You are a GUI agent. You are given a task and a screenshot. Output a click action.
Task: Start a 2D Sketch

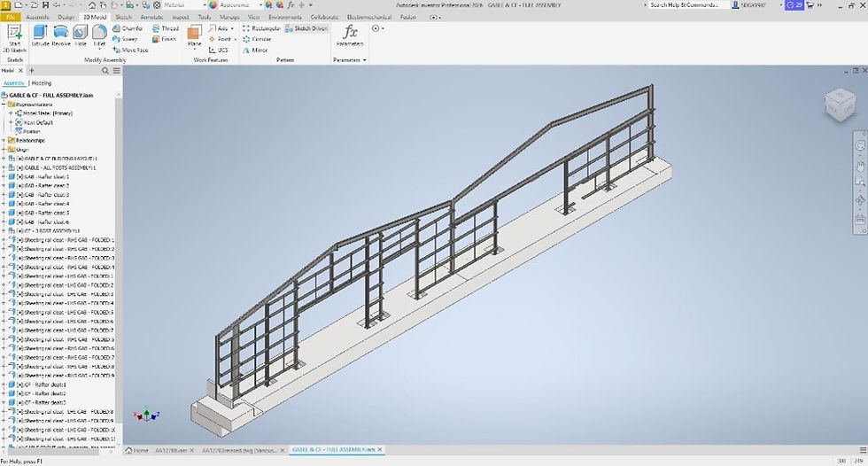[14, 39]
